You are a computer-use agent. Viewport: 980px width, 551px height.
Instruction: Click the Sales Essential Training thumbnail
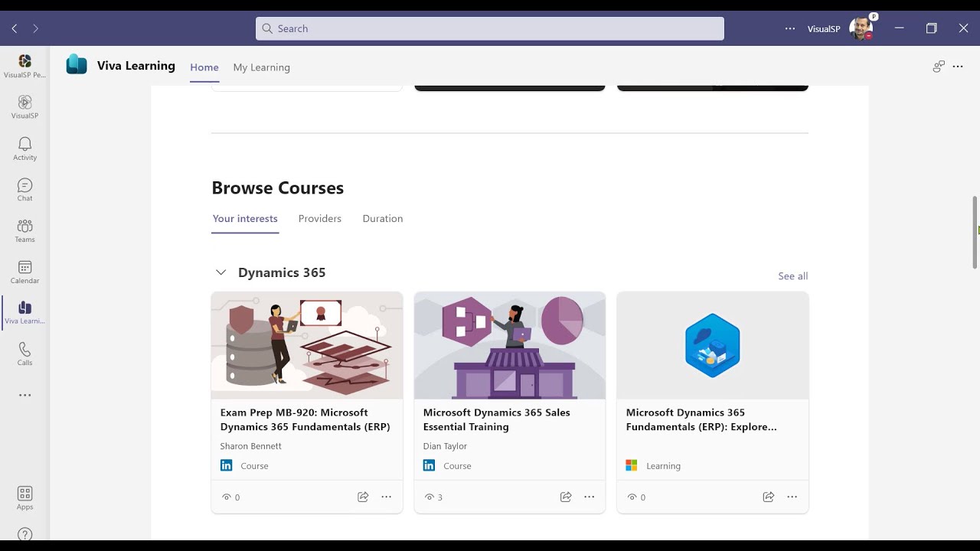510,345
